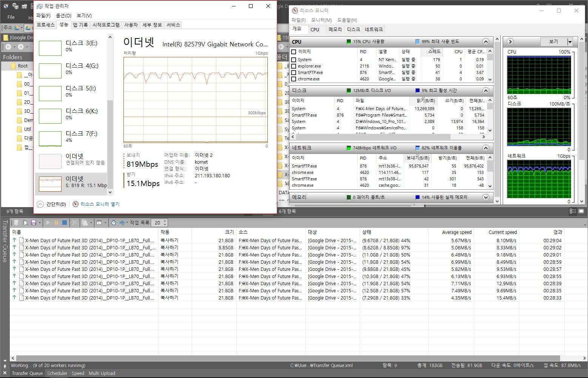Open Task Manager Options menu (옵션)
The image size is (588, 378).
pyautogui.click(x=63, y=15)
